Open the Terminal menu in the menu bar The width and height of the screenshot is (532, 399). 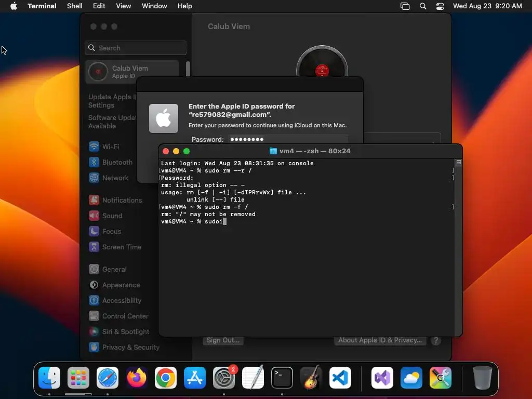(42, 6)
